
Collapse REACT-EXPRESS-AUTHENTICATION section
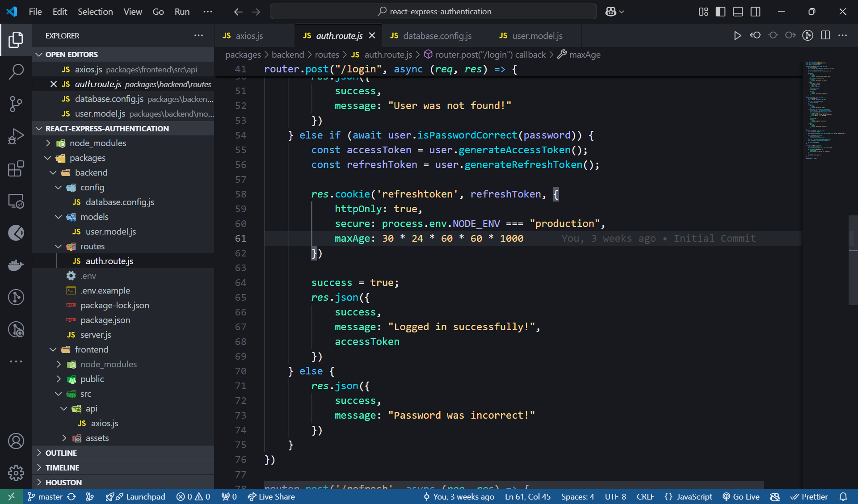pos(123,129)
